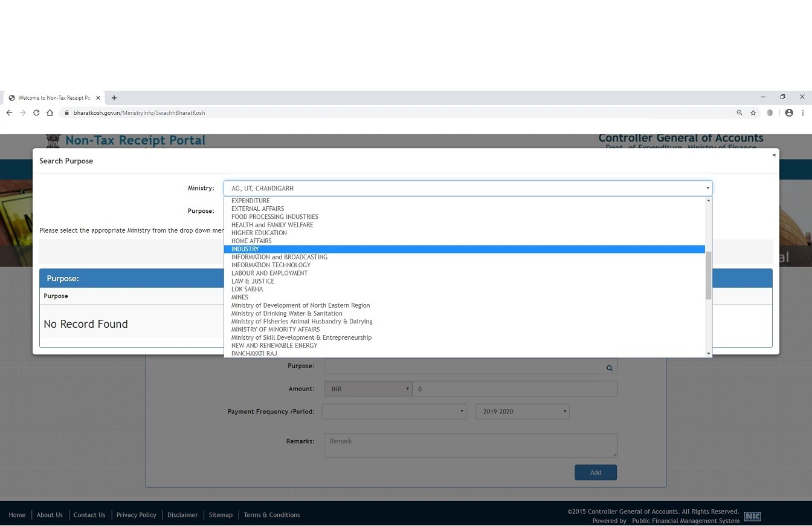Close the Search Purpose dialog

coord(774,155)
